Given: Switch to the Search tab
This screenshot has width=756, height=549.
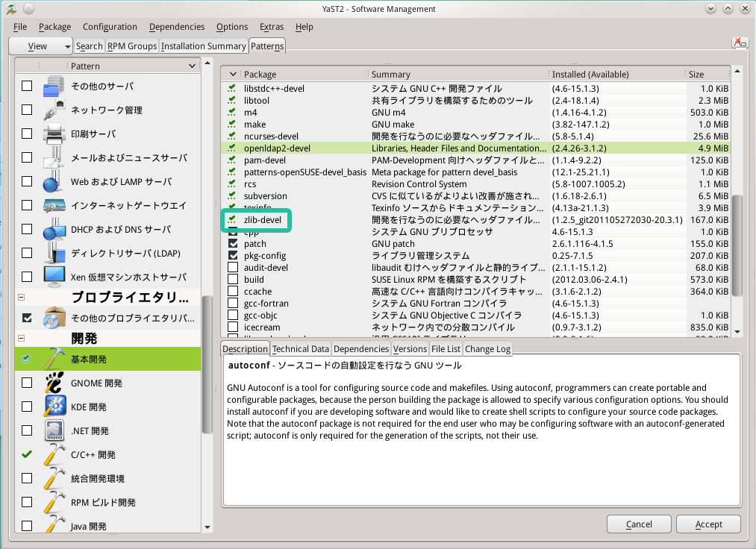Looking at the screenshot, I should pos(90,46).
